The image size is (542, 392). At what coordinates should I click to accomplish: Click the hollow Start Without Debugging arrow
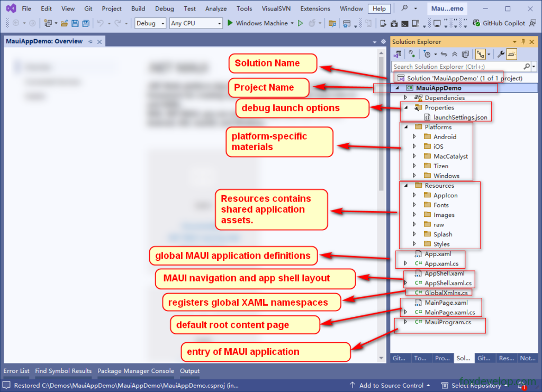[x=301, y=23]
